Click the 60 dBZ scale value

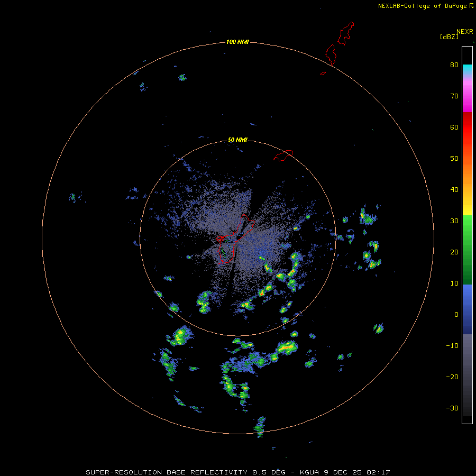[454, 127]
